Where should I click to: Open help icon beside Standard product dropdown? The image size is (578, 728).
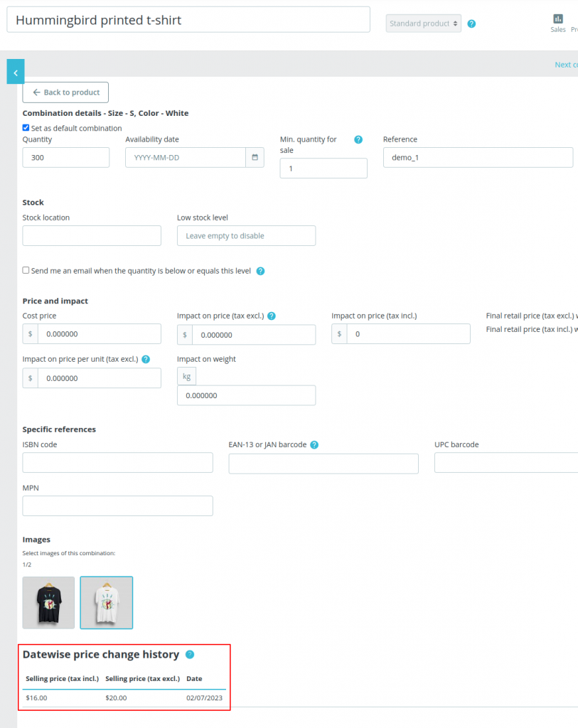[471, 23]
